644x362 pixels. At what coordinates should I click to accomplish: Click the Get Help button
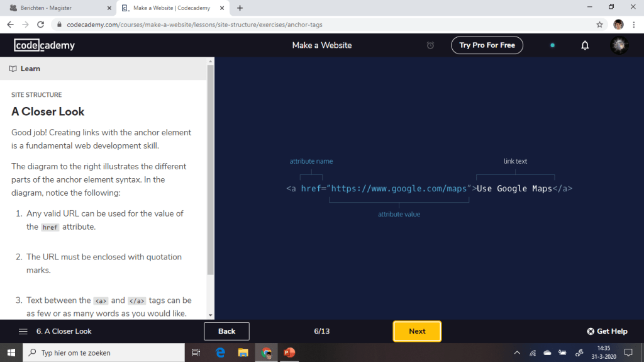pos(607,331)
